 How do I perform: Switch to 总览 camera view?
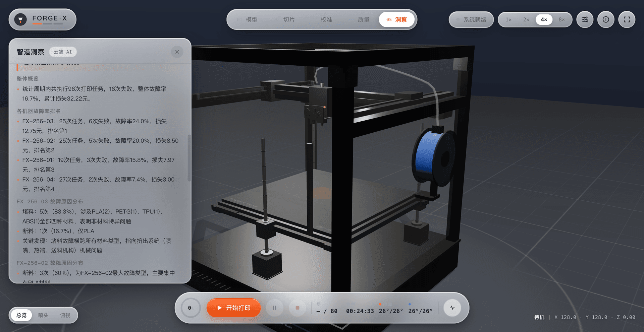[21, 315]
